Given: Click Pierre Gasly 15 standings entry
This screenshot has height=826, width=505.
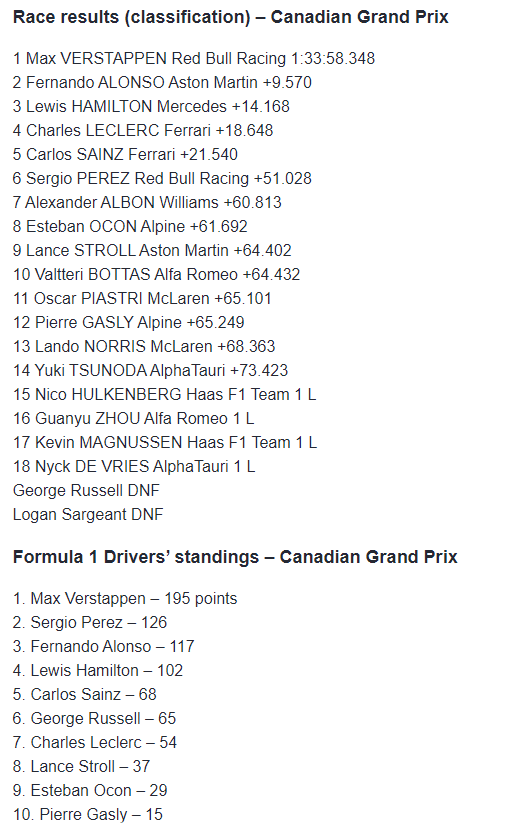Looking at the screenshot, I should pyautogui.click(x=87, y=814).
